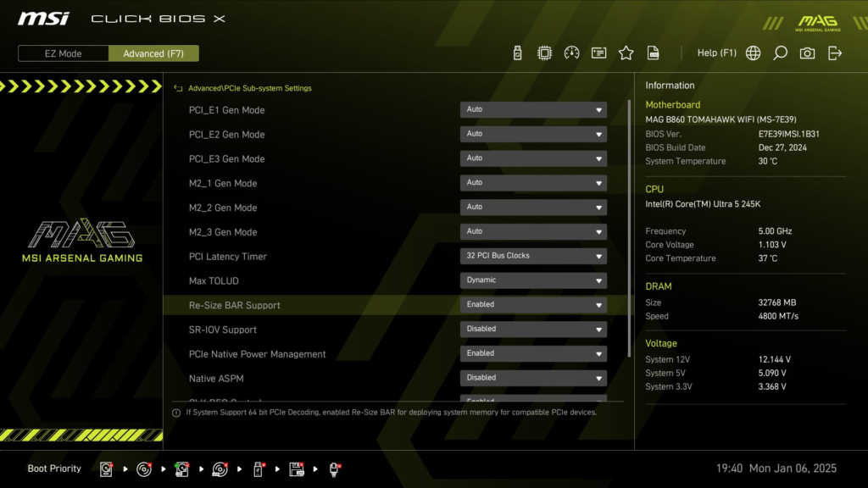Select the Advanced (F7) tab
Image resolution: width=868 pixels, height=488 pixels.
coord(153,53)
